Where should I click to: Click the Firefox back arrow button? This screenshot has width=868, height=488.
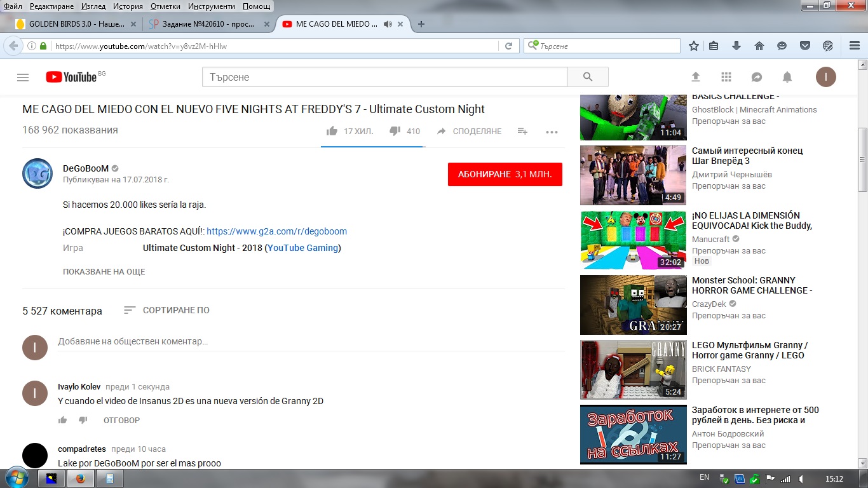pyautogui.click(x=13, y=46)
